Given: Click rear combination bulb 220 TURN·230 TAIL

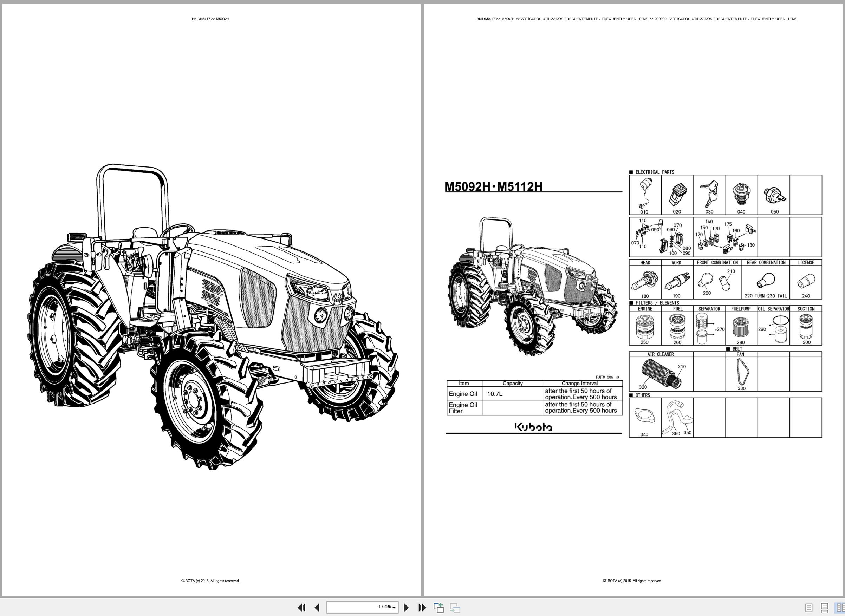Looking at the screenshot, I should pos(765,281).
